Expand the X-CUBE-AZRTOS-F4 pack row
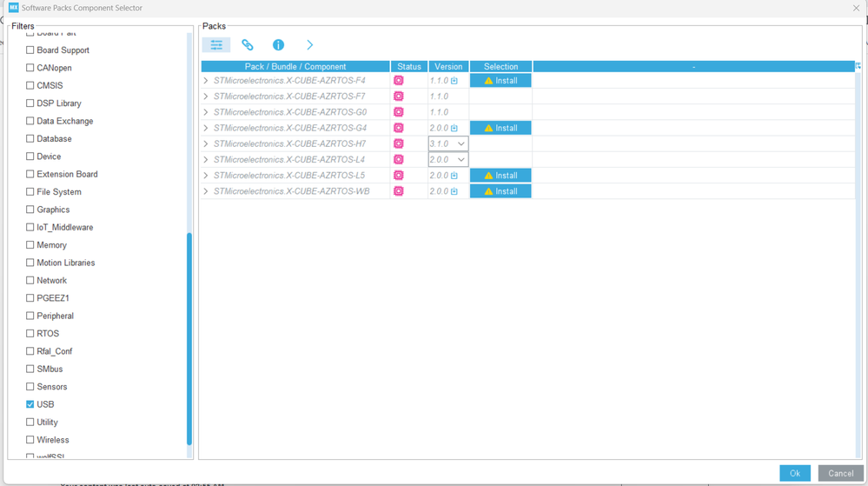The height and width of the screenshot is (486, 868). (x=206, y=80)
